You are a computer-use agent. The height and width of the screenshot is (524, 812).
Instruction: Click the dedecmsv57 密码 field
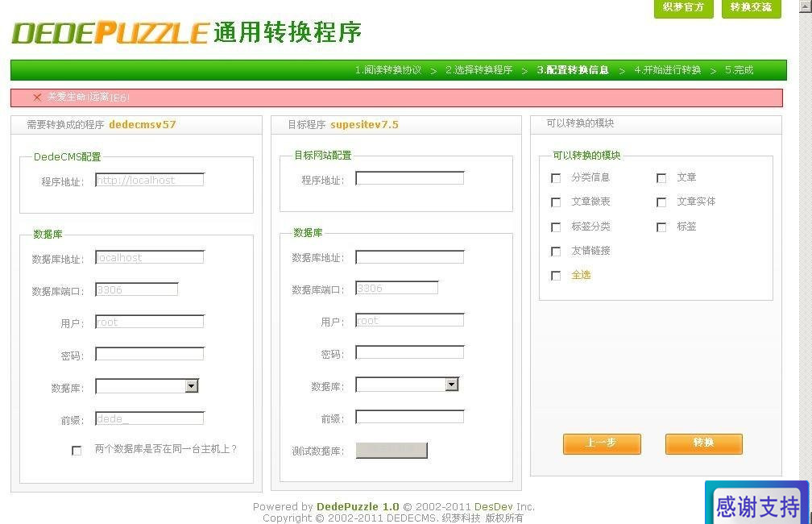click(150, 354)
